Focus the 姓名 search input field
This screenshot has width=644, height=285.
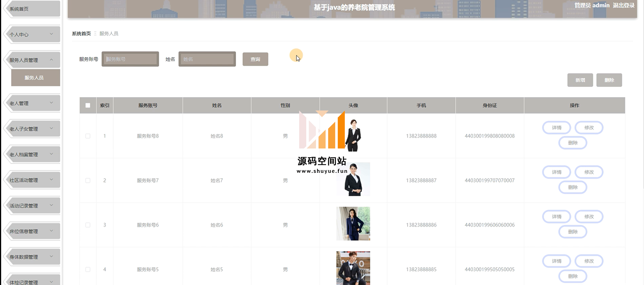207,59
